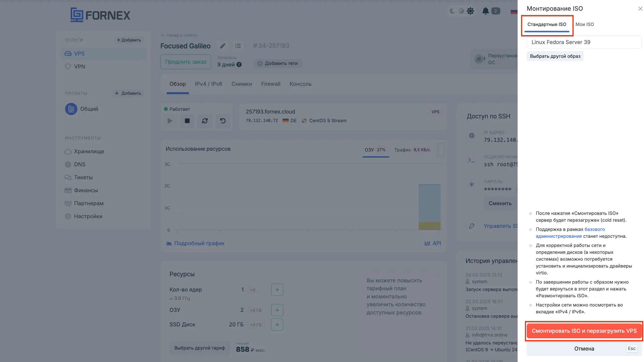Click Выбрать другой образ button
The height and width of the screenshot is (362, 644).
[x=555, y=56]
